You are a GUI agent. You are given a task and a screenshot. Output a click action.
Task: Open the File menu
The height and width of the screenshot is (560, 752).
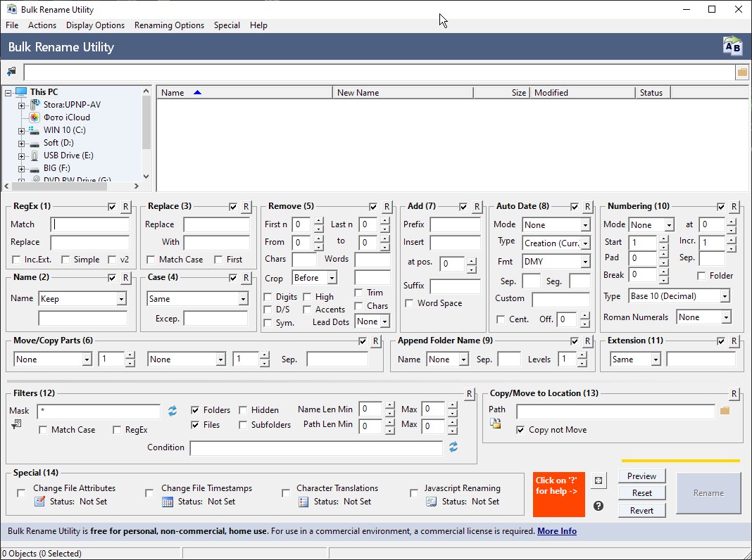coord(12,25)
